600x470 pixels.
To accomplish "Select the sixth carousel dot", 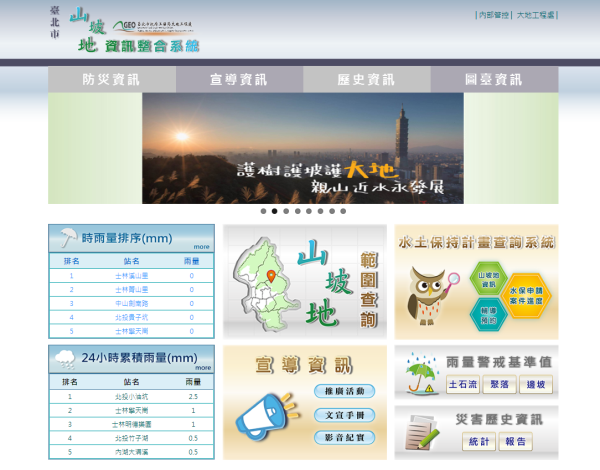I will point(320,211).
